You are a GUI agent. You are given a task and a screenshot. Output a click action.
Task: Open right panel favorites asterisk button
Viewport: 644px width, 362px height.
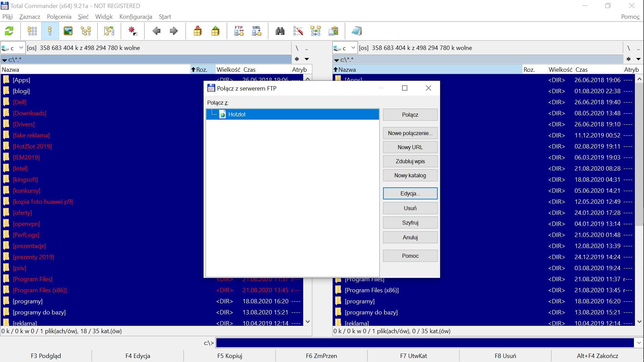[x=629, y=59]
